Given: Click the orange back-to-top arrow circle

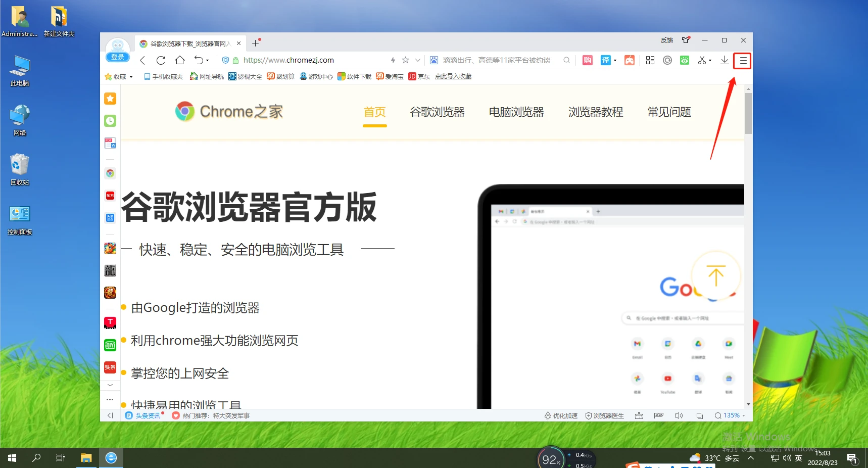Looking at the screenshot, I should coord(716,276).
